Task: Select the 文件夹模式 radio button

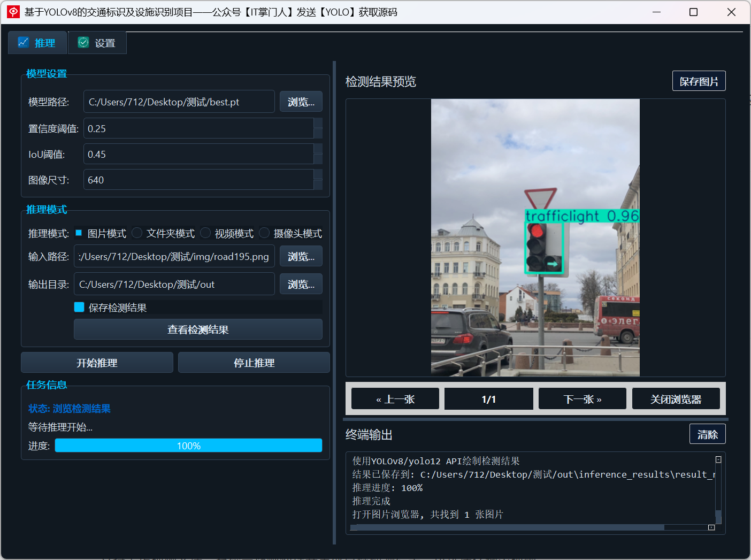Action: pos(137,233)
